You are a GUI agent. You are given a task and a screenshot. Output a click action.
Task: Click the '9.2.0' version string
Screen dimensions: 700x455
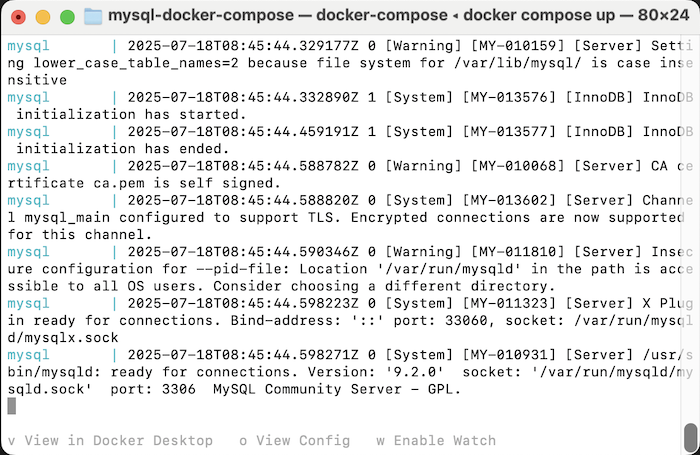click(x=415, y=372)
